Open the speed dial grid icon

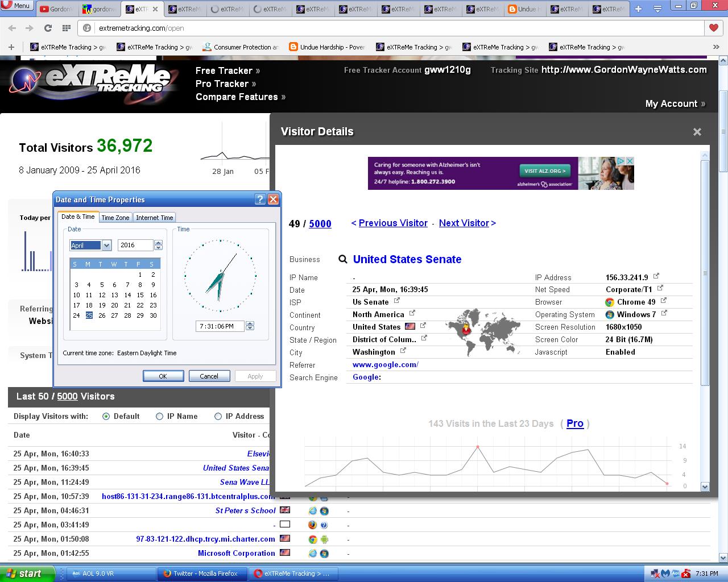[x=67, y=28]
